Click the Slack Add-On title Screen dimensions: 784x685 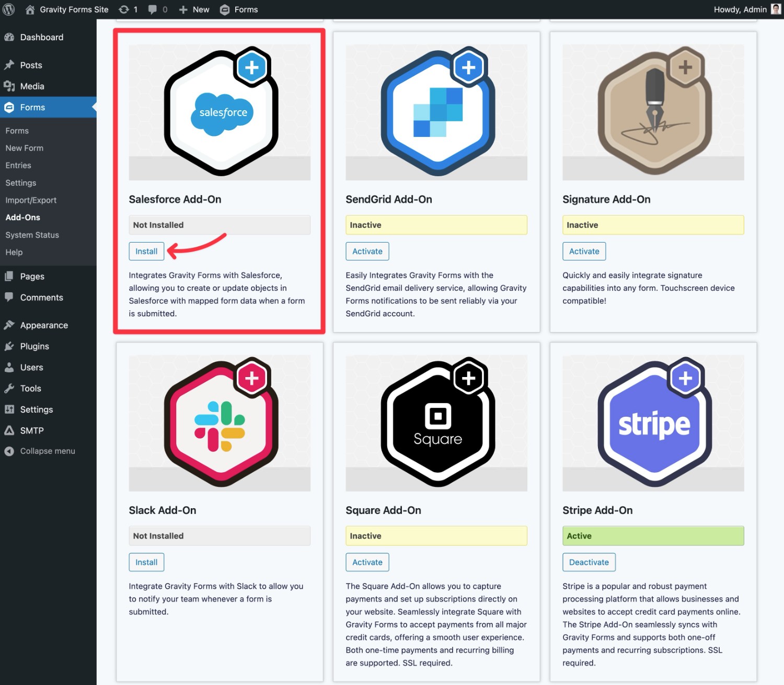(163, 510)
